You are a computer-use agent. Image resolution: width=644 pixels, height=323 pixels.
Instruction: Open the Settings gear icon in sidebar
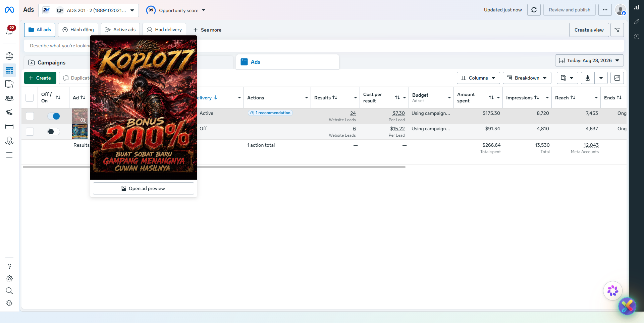[x=9, y=279]
